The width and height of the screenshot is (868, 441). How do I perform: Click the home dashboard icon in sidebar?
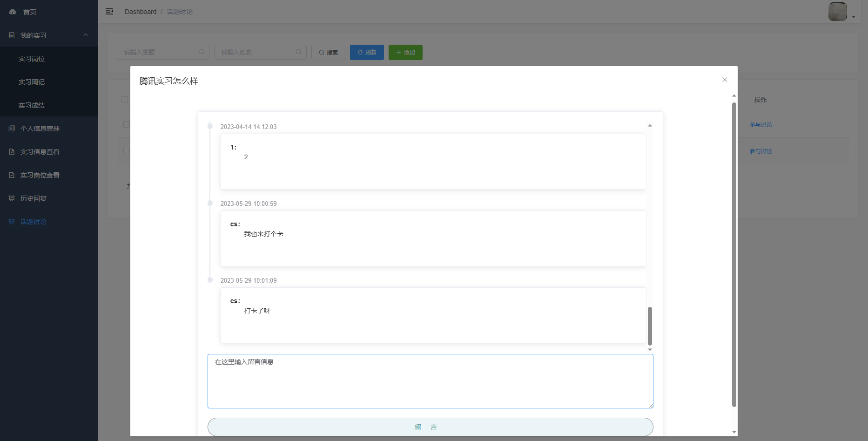[13, 12]
